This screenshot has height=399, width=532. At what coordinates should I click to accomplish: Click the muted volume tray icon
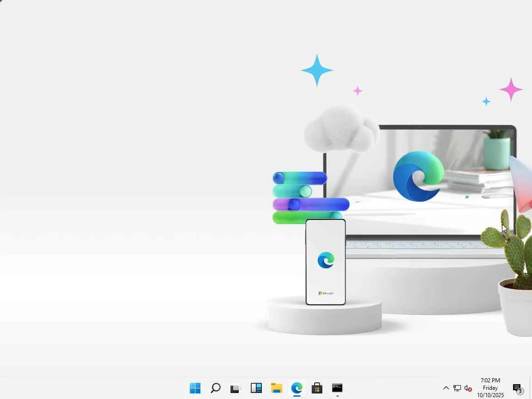pos(468,388)
